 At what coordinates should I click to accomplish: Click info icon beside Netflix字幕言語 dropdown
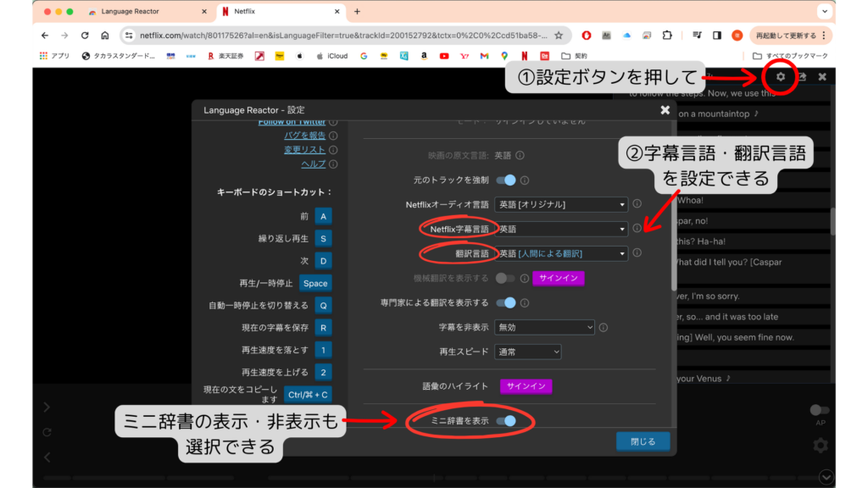[x=637, y=228]
